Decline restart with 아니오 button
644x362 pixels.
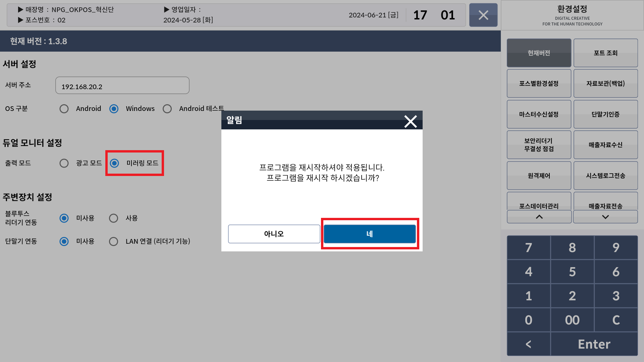tap(274, 234)
